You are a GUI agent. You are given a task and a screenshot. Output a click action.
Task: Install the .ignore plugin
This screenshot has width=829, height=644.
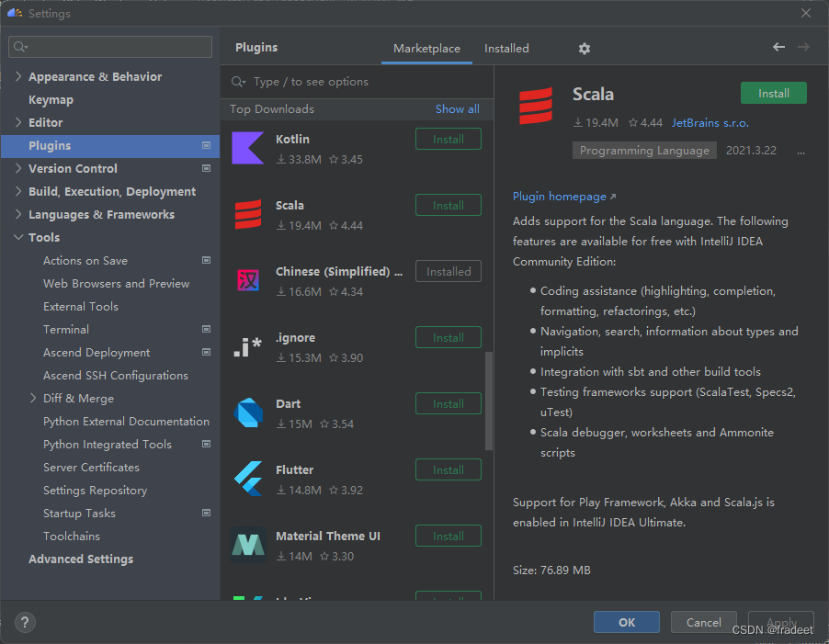click(x=449, y=337)
